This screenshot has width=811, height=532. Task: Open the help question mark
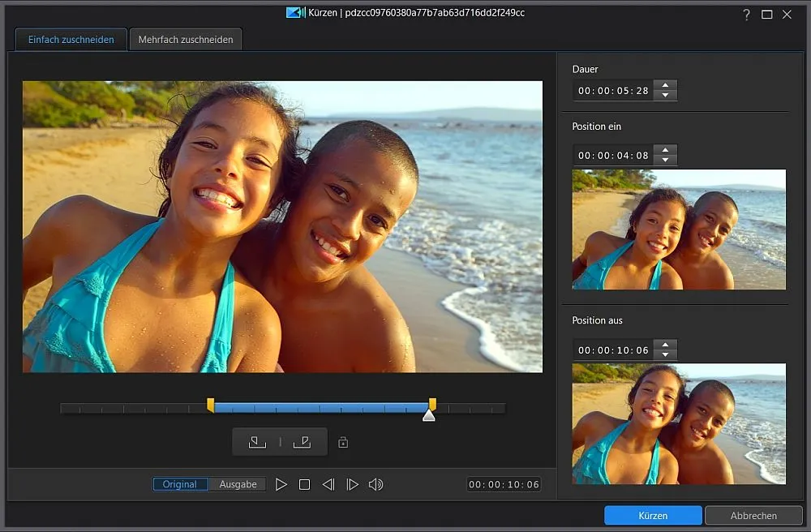click(x=746, y=15)
